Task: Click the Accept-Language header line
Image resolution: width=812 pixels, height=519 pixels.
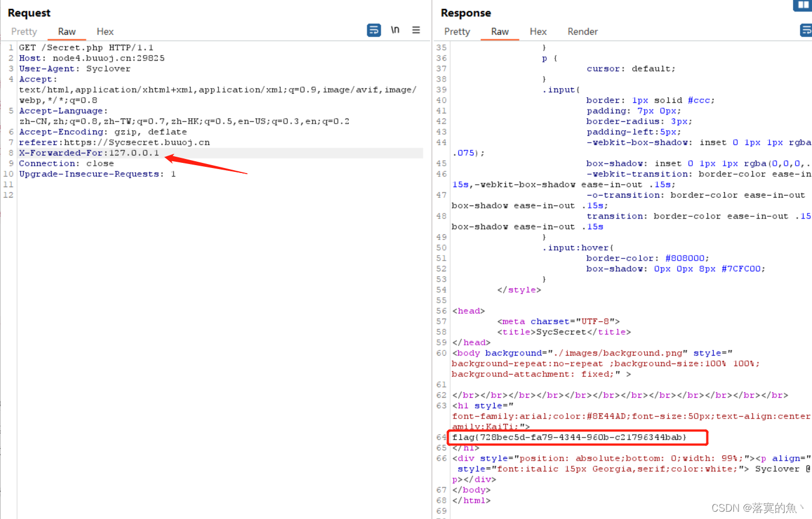Action: click(x=184, y=116)
